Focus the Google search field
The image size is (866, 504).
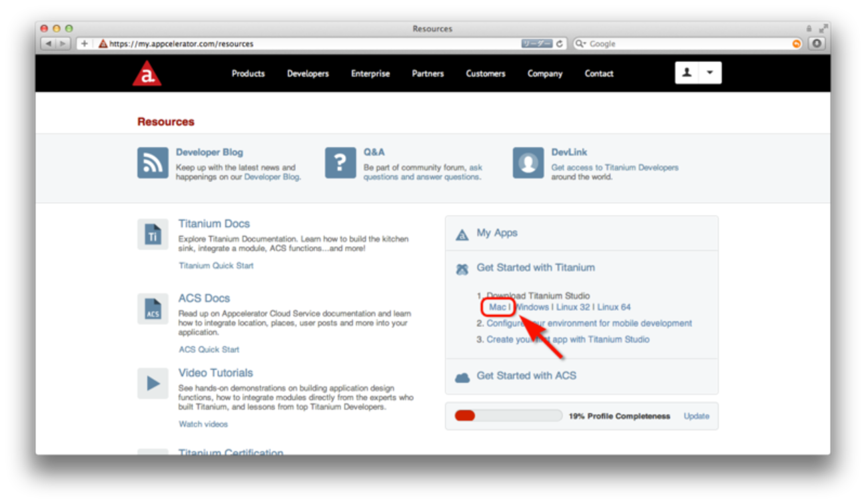click(x=687, y=44)
